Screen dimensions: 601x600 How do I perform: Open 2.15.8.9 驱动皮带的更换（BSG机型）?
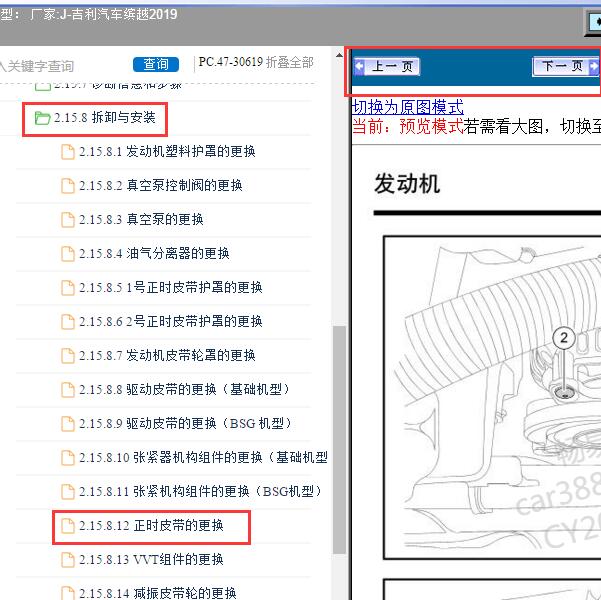pyautogui.click(x=186, y=424)
